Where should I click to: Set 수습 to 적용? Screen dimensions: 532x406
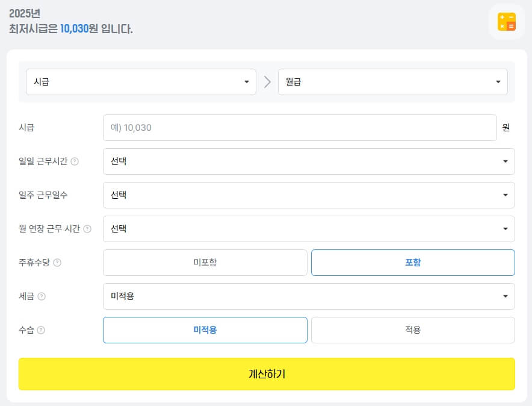(x=413, y=330)
